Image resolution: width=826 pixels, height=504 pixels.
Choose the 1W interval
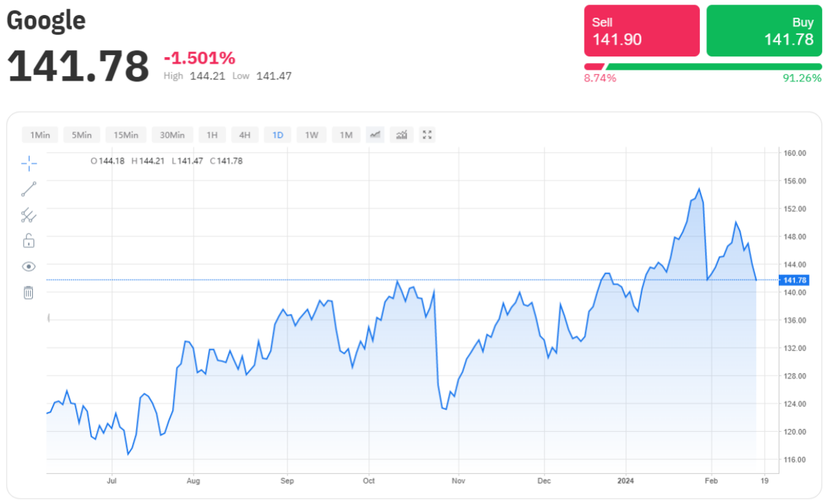coord(311,135)
